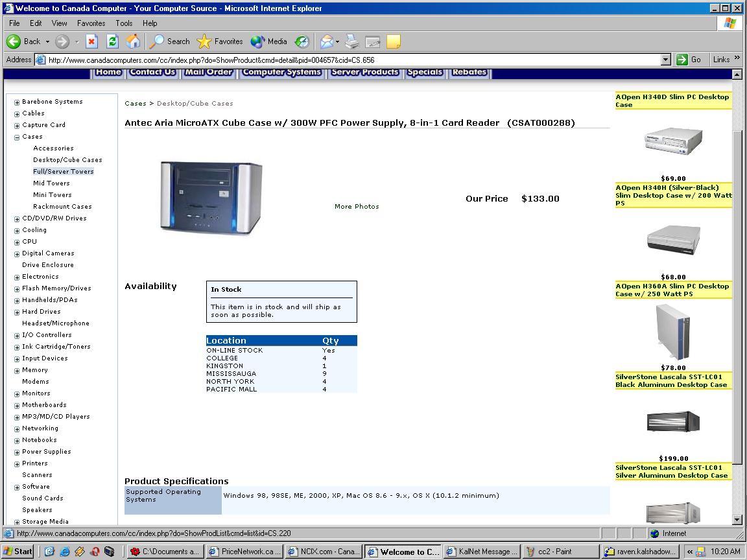Open the Computer Systems navigation tab
The height and width of the screenshot is (560, 747).
pyautogui.click(x=281, y=73)
